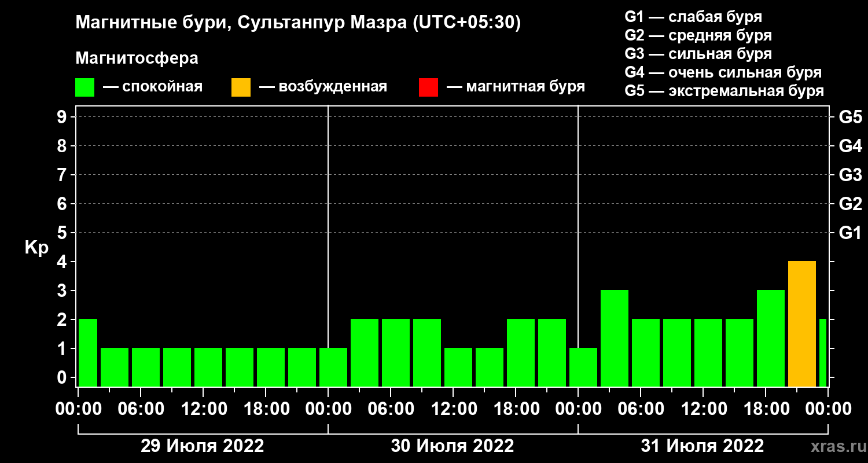Click the 'G3 — сильная буря' legend line
Image resolution: width=868 pixels, height=463 pixels.
(x=698, y=54)
